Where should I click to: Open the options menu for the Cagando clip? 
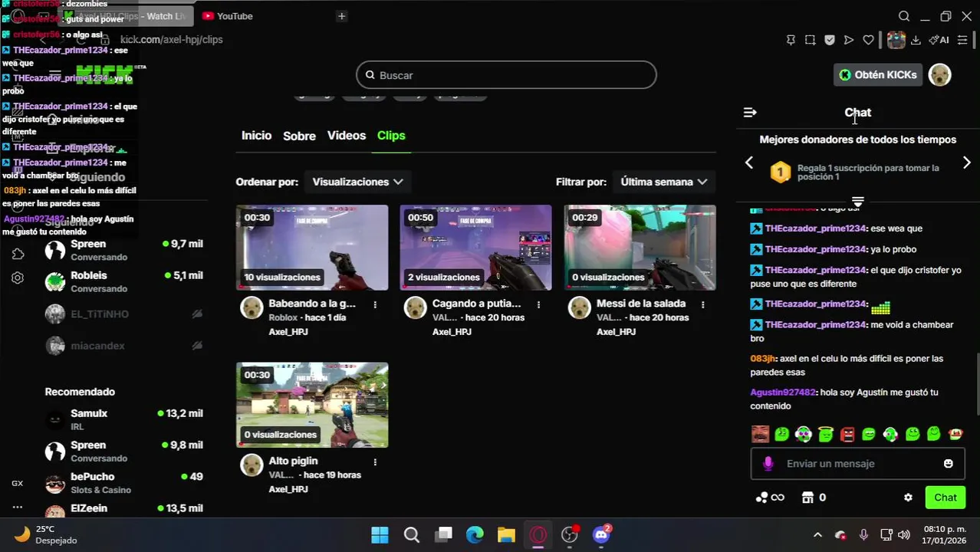(538, 304)
